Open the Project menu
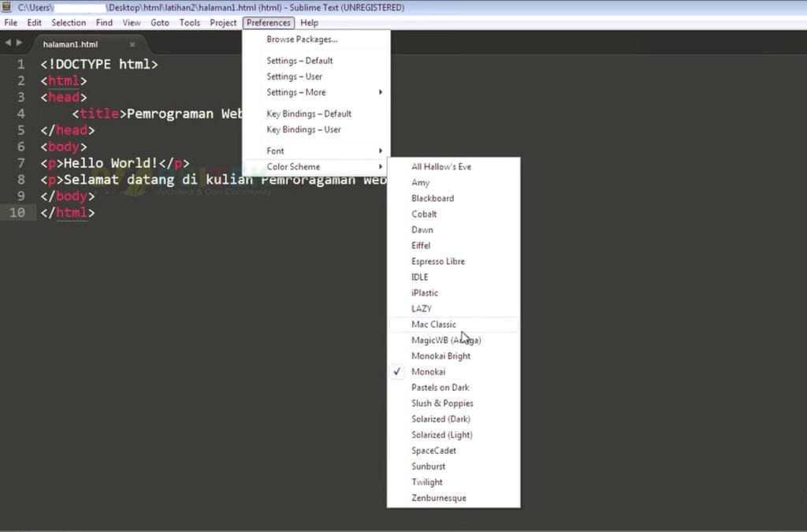This screenshot has height=532, width=807. 223,23
